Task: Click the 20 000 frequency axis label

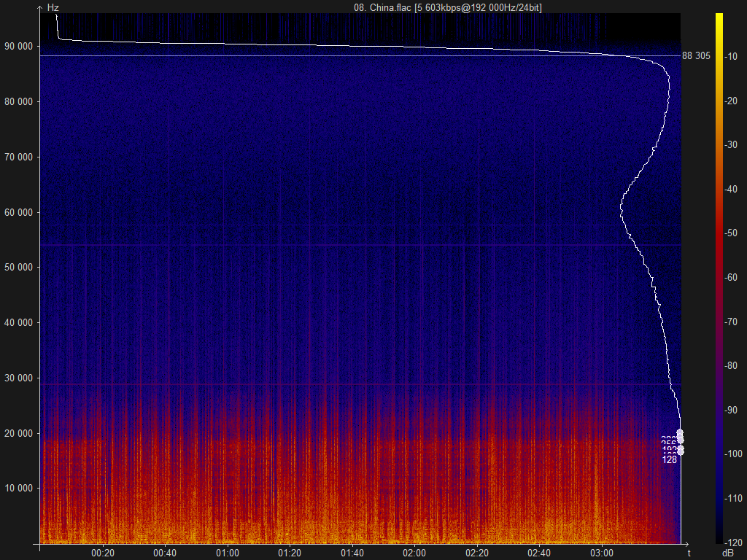Action: (x=19, y=433)
